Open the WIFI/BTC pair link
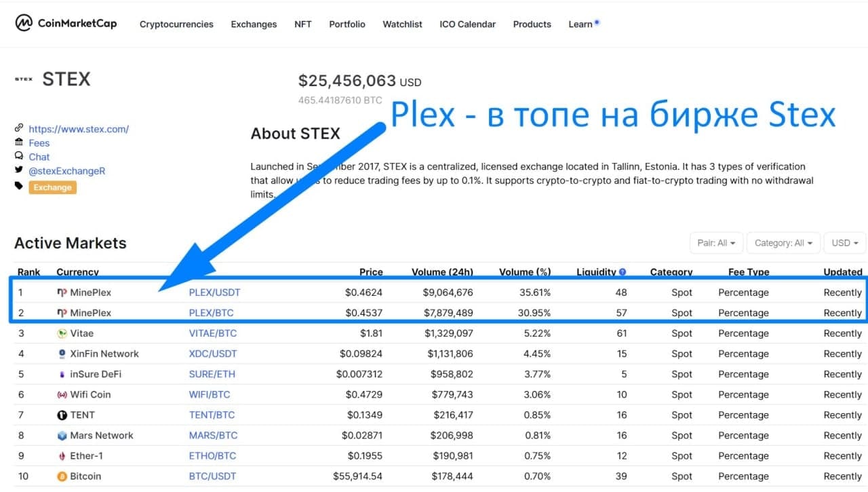The image size is (868, 492). (x=210, y=394)
